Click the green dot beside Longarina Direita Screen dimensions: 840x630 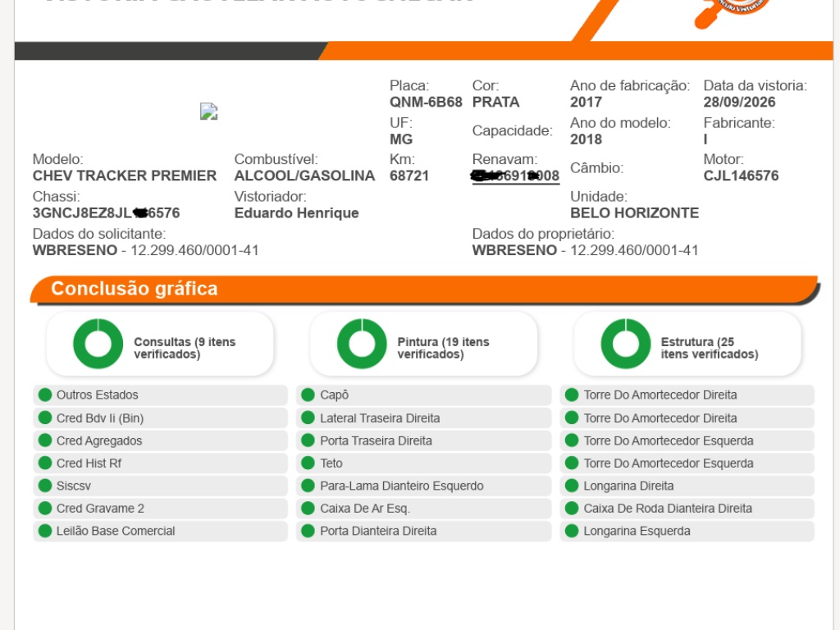tap(572, 486)
